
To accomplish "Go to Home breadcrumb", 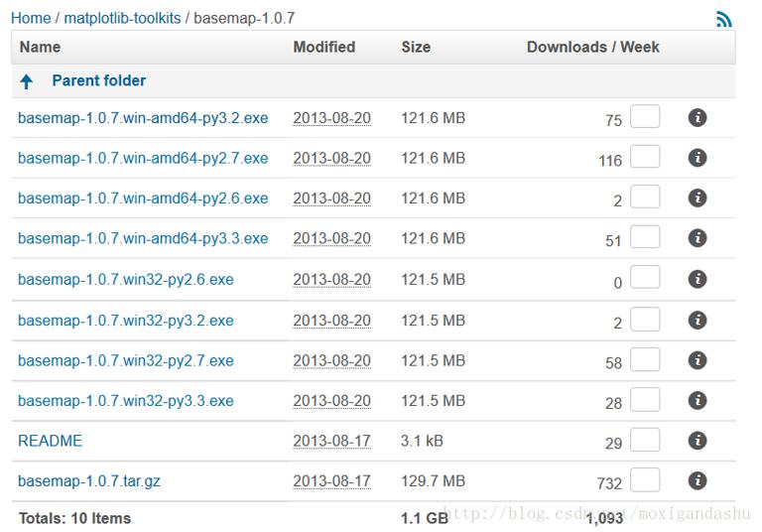I will click(x=31, y=19).
